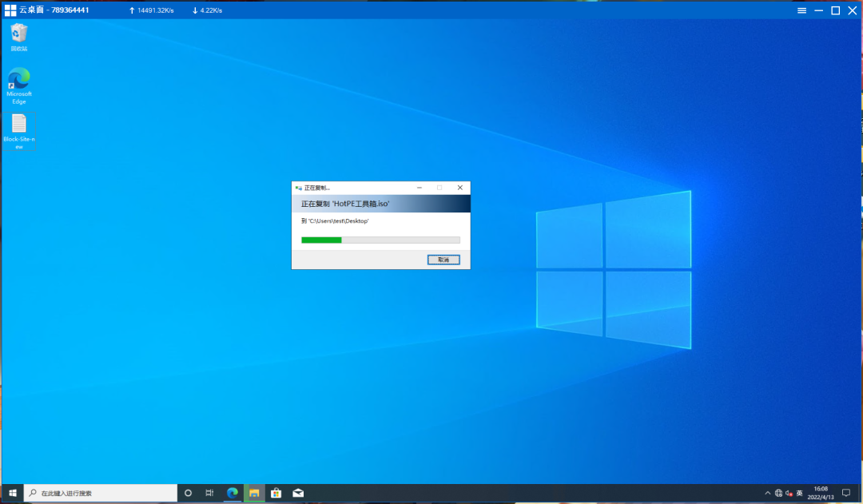Viewport: 863px width, 504px height.
Task: Click the network globe tray icon
Action: tap(778, 493)
